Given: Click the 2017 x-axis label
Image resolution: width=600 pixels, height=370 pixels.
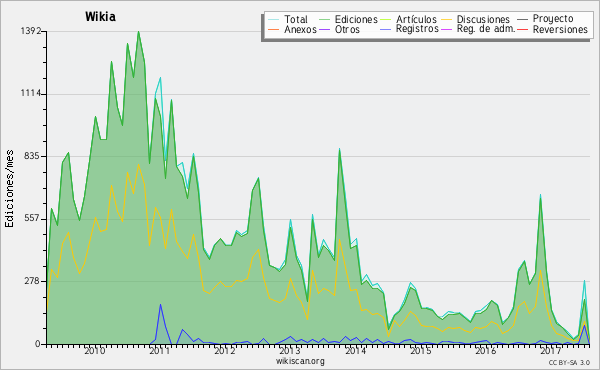Looking at the screenshot, I should click(x=551, y=351).
